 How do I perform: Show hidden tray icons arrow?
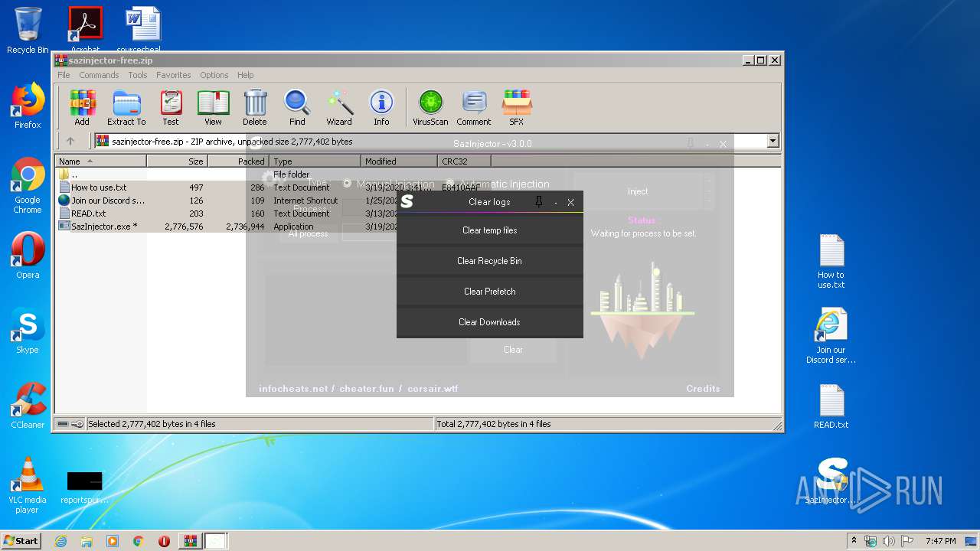(854, 541)
